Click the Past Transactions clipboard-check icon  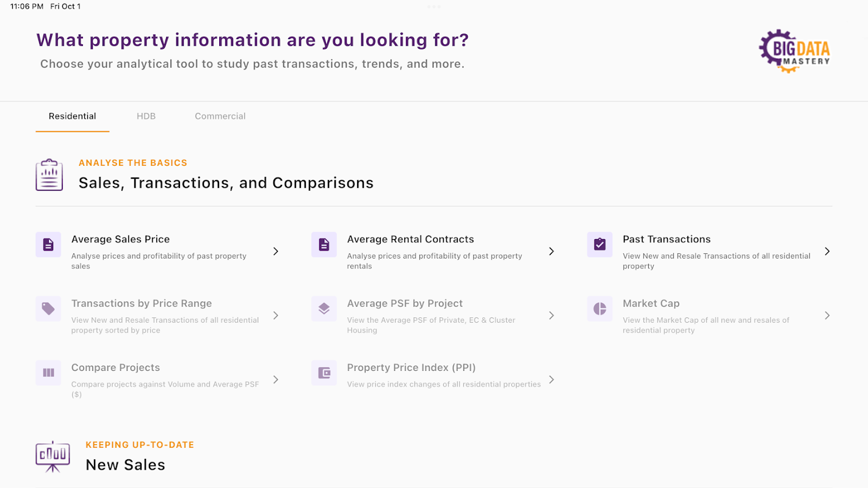point(600,245)
